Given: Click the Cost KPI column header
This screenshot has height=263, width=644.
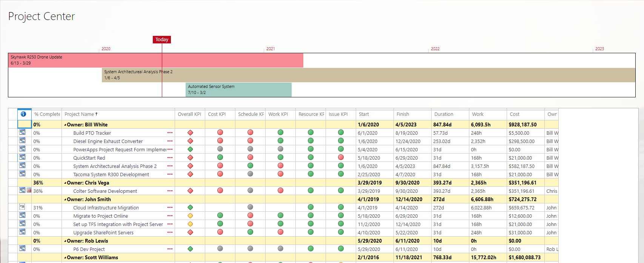Looking at the screenshot, I should pyautogui.click(x=217, y=114).
